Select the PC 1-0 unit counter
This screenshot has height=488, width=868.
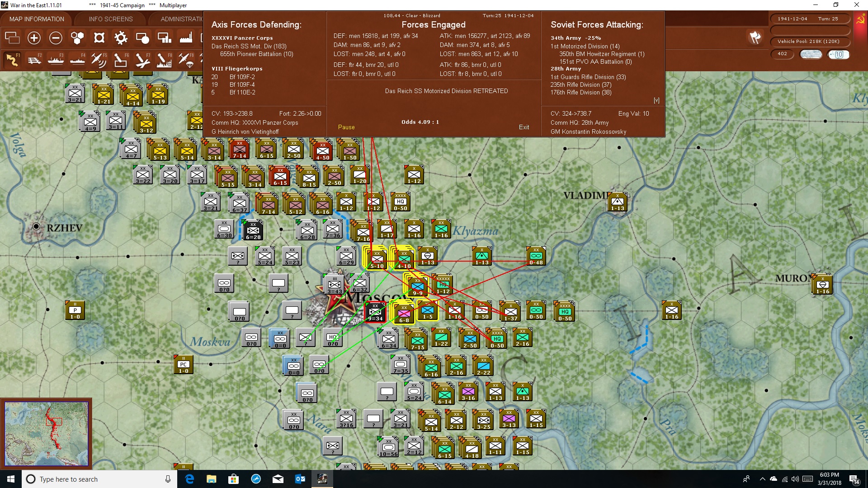point(183,365)
